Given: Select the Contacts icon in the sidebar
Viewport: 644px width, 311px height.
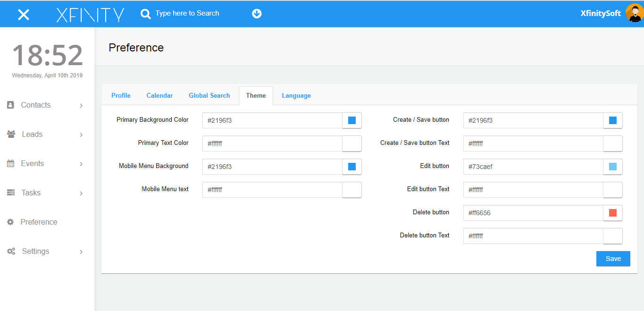Looking at the screenshot, I should click(10, 105).
